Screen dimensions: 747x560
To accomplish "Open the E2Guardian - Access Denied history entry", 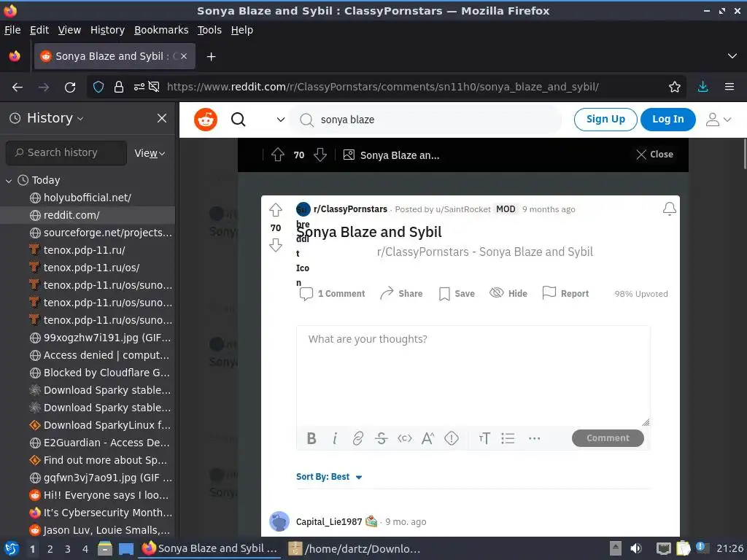I will pos(88,443).
